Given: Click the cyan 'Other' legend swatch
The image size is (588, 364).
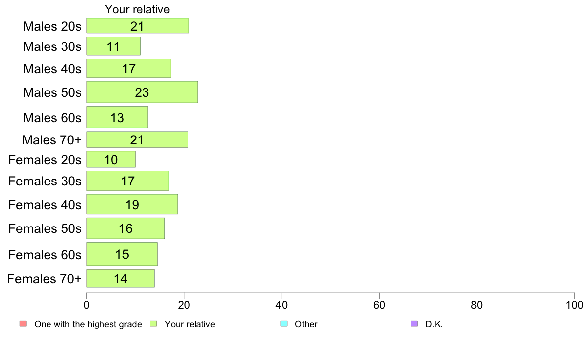Looking at the screenshot, I should point(284,324).
